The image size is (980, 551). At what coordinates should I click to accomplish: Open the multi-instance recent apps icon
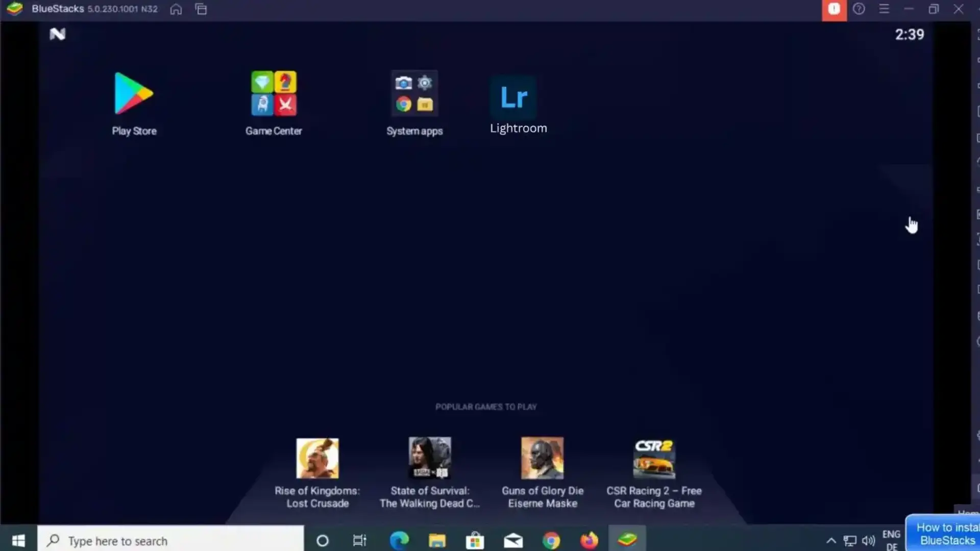tap(201, 9)
